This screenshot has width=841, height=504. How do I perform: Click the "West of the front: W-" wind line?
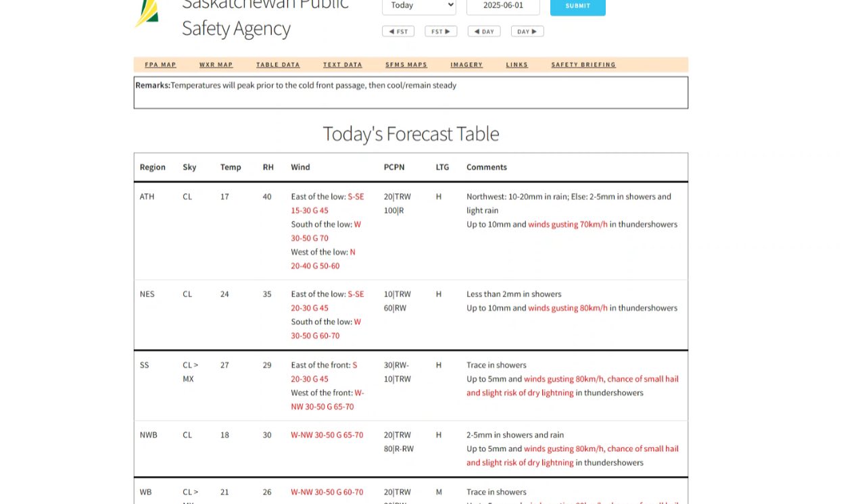click(328, 393)
